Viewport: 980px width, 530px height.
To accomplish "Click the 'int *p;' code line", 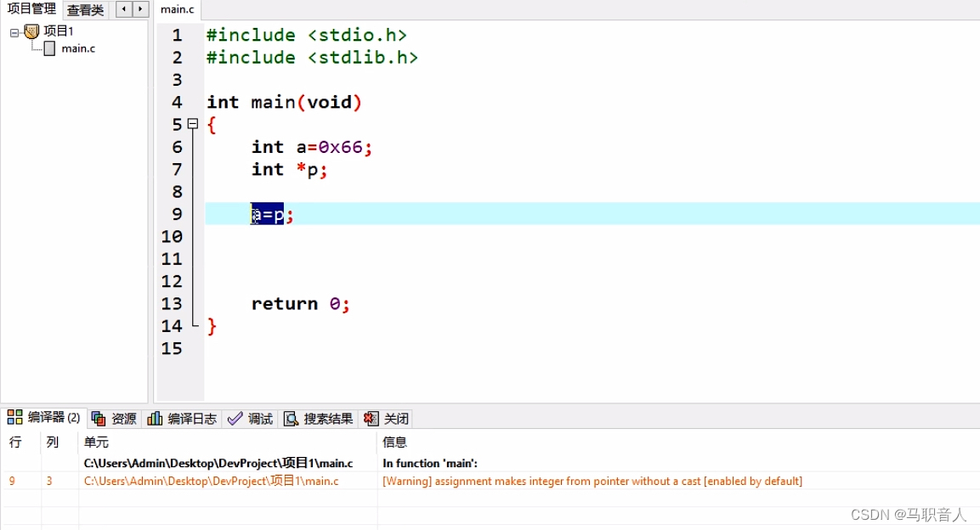I will (x=289, y=169).
